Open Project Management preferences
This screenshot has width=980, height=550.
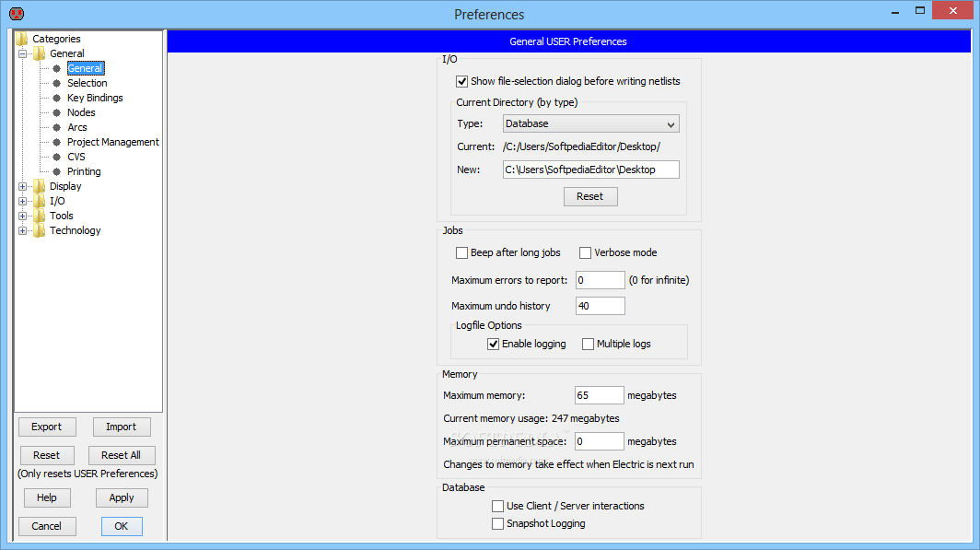(113, 142)
